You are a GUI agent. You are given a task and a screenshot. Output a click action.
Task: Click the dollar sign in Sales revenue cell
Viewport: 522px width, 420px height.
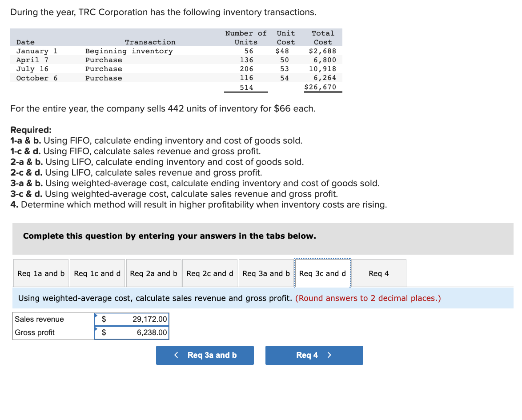click(104, 319)
